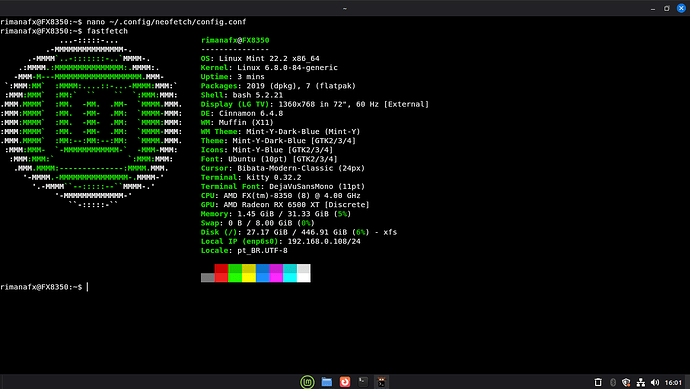The image size is (690, 389).
Task: Click the 'bash 5.2.21' shell value
Action: pyautogui.click(x=258, y=95)
